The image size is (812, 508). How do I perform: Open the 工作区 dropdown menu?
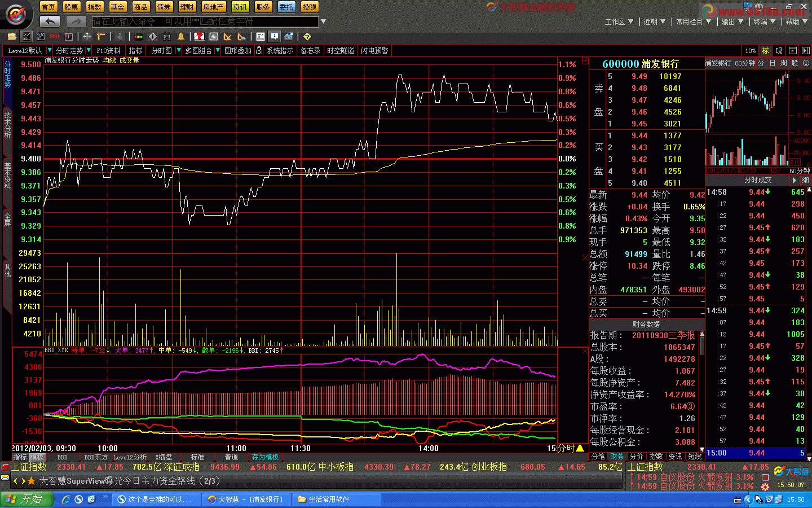[x=619, y=21]
